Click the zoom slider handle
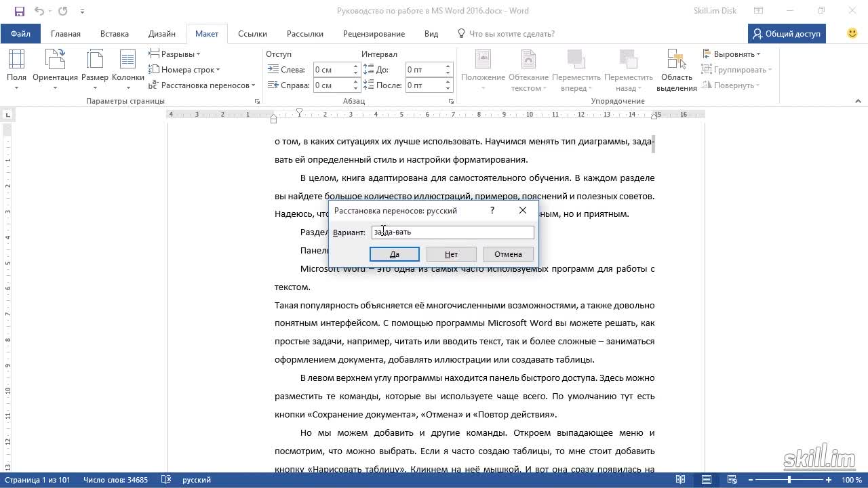 coord(789,480)
